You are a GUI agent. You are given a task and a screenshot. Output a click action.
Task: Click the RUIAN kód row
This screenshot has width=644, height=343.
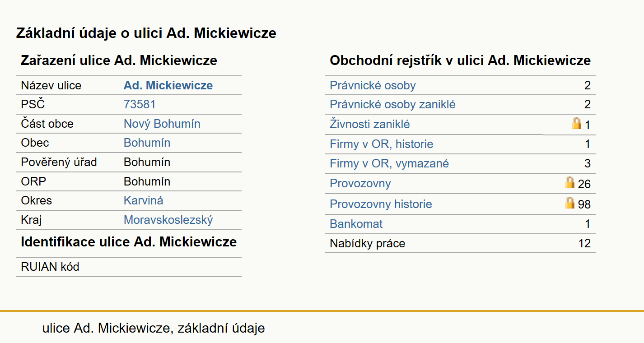(129, 267)
